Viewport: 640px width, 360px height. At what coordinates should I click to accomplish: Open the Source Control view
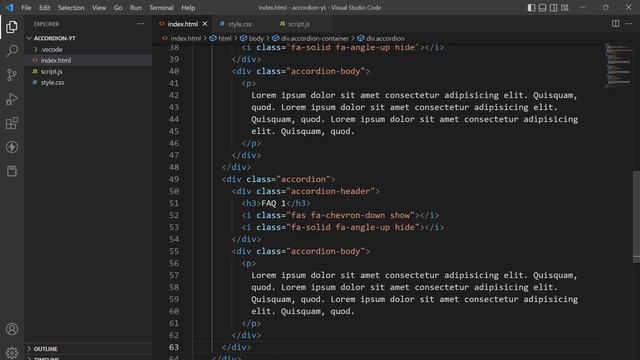click(x=12, y=75)
